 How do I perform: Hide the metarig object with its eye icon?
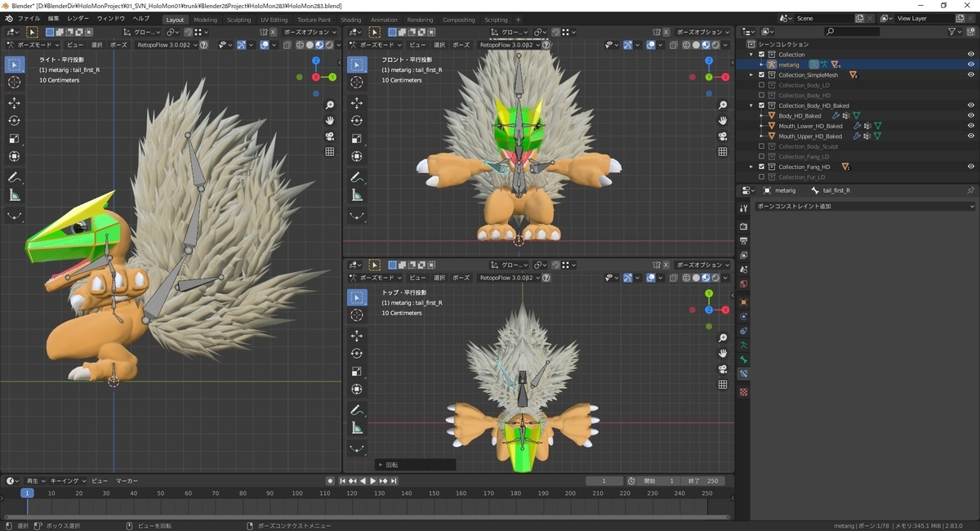click(x=971, y=65)
